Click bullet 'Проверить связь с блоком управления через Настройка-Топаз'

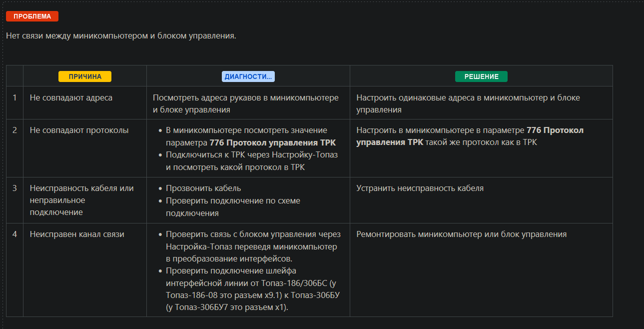pos(253,246)
